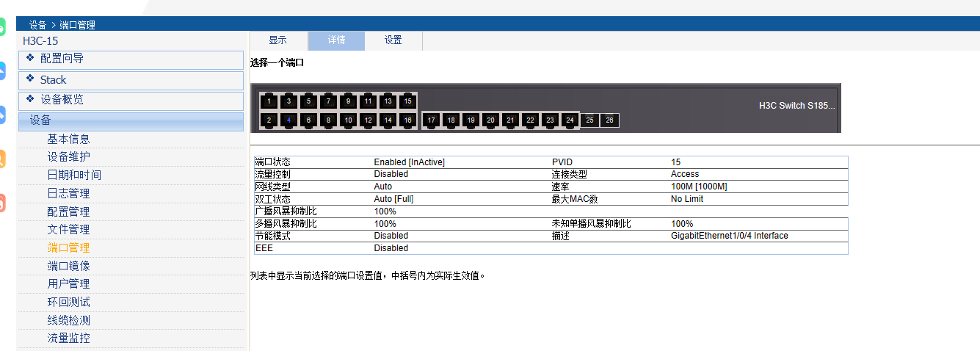Open 用户管理 in the sidebar
980x351 pixels.
coord(69,283)
